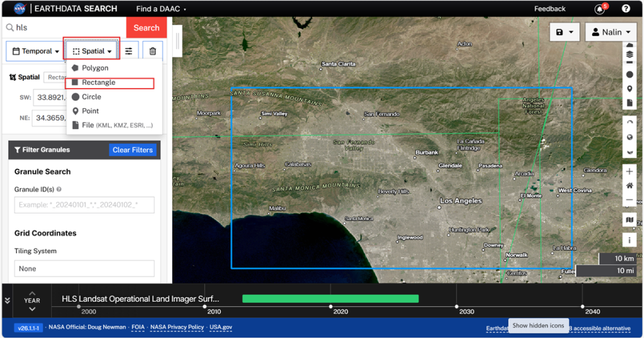
Task: Click the red Search button
Action: click(146, 28)
